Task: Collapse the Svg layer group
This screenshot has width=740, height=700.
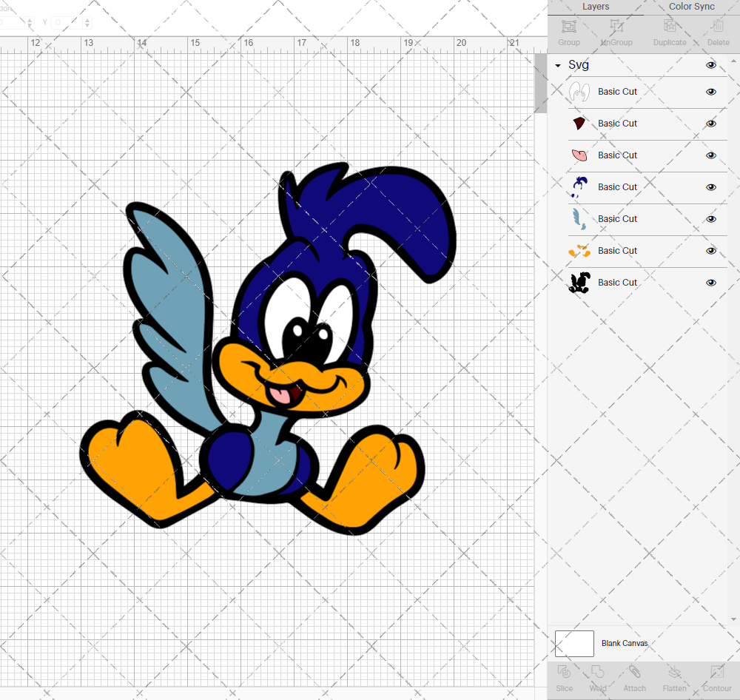Action: (557, 65)
